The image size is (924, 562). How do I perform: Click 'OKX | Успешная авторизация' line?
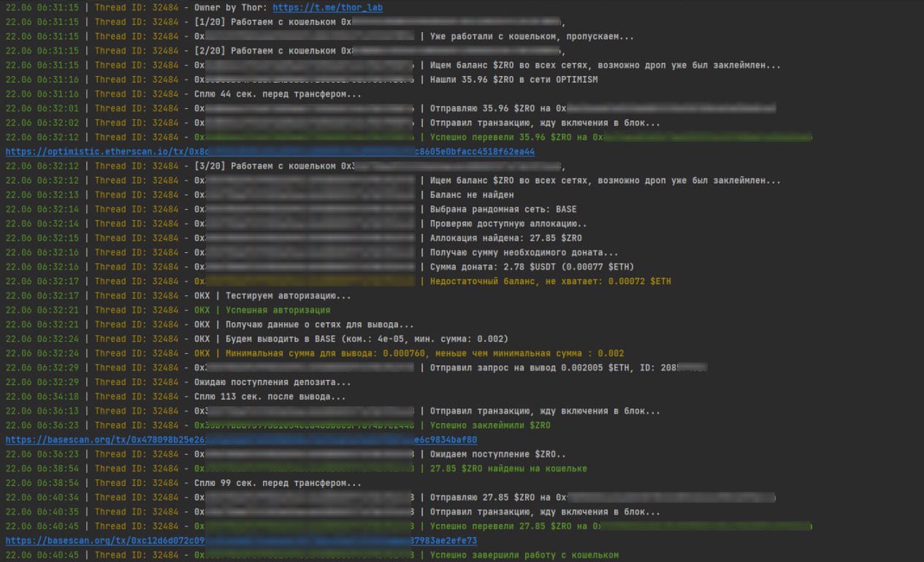262,310
